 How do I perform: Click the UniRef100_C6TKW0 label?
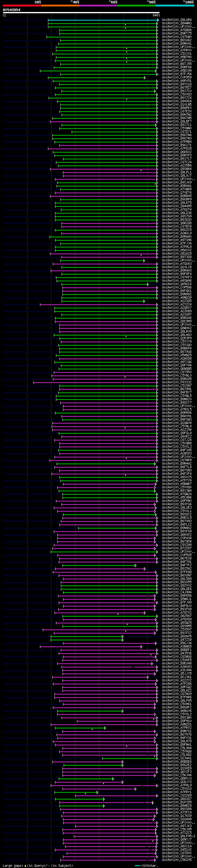(x=176, y=37)
